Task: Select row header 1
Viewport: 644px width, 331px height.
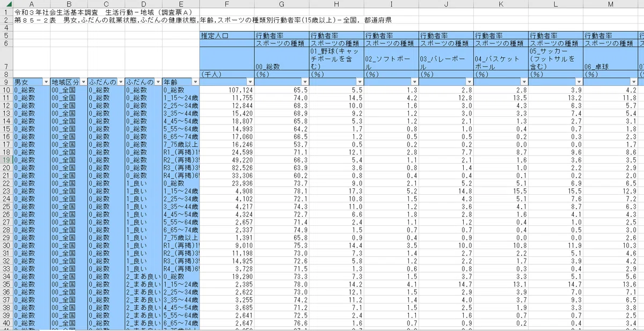Action: coord(6,12)
